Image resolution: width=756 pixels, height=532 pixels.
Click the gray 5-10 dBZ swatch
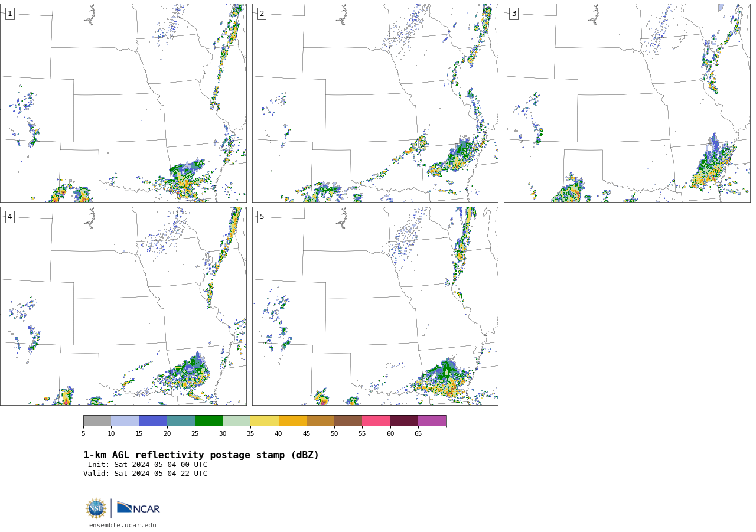coord(97,420)
